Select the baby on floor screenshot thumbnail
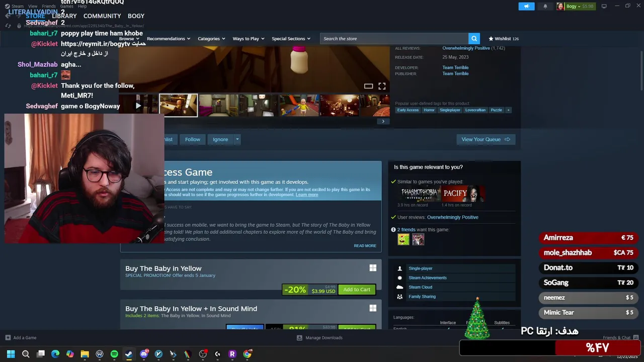The width and height of the screenshot is (644, 362). (x=179, y=106)
